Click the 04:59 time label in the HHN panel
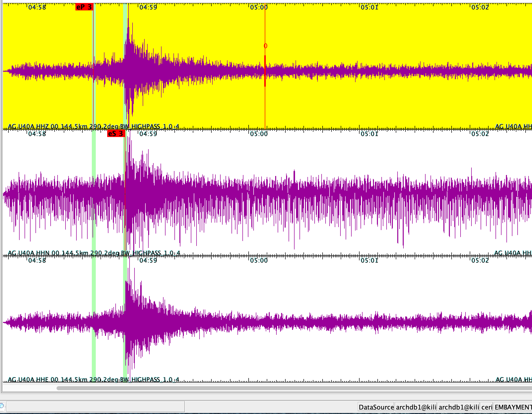 click(x=148, y=134)
